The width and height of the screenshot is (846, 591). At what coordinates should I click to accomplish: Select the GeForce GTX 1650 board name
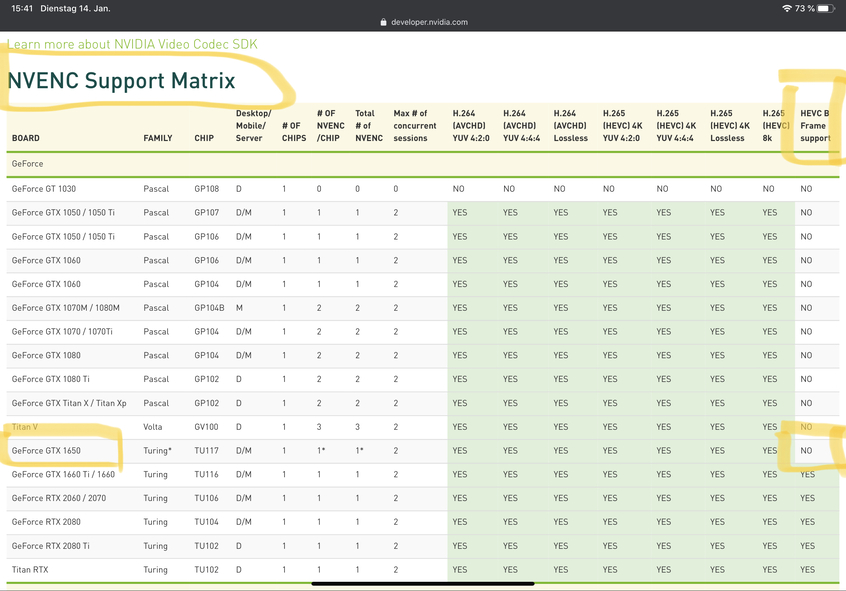click(x=46, y=451)
